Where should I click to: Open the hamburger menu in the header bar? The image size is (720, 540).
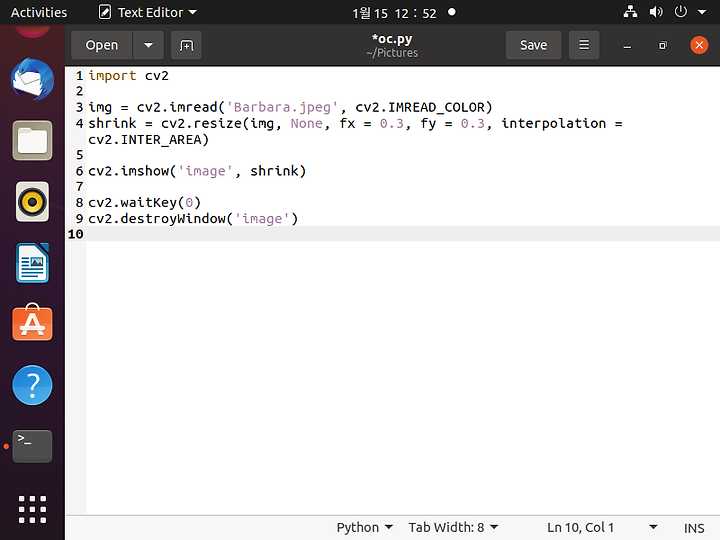click(584, 45)
